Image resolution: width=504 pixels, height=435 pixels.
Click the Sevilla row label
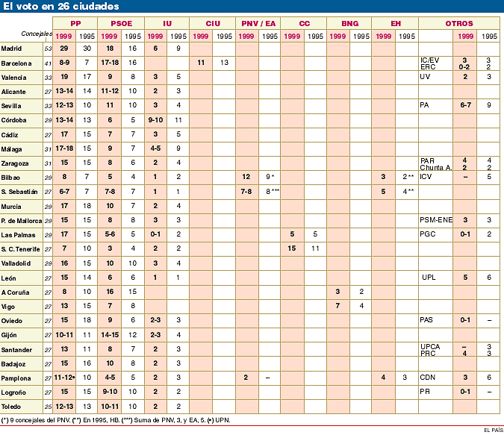(x=11, y=106)
